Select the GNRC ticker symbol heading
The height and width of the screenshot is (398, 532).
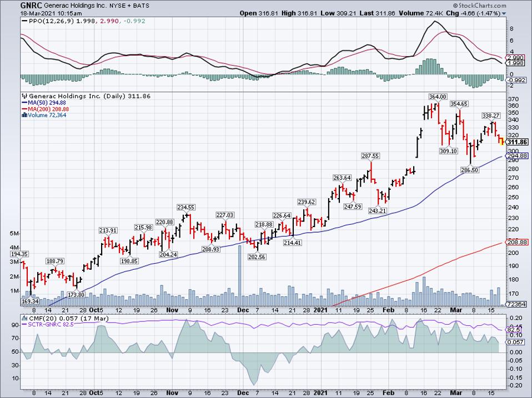pyautogui.click(x=31, y=6)
